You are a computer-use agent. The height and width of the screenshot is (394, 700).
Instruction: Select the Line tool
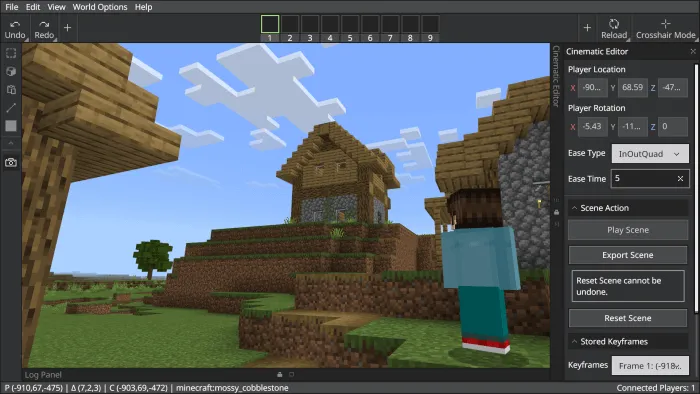click(11, 108)
